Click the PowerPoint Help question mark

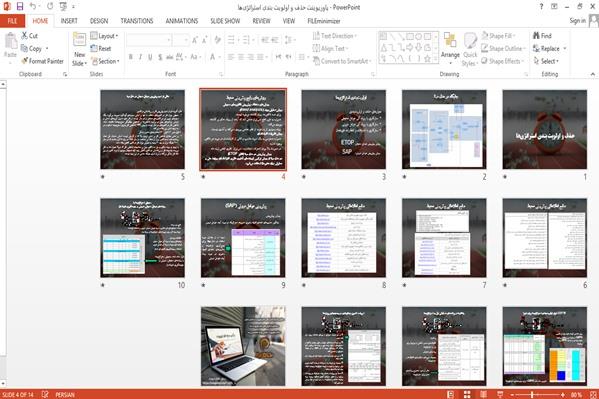pyautogui.click(x=541, y=6)
